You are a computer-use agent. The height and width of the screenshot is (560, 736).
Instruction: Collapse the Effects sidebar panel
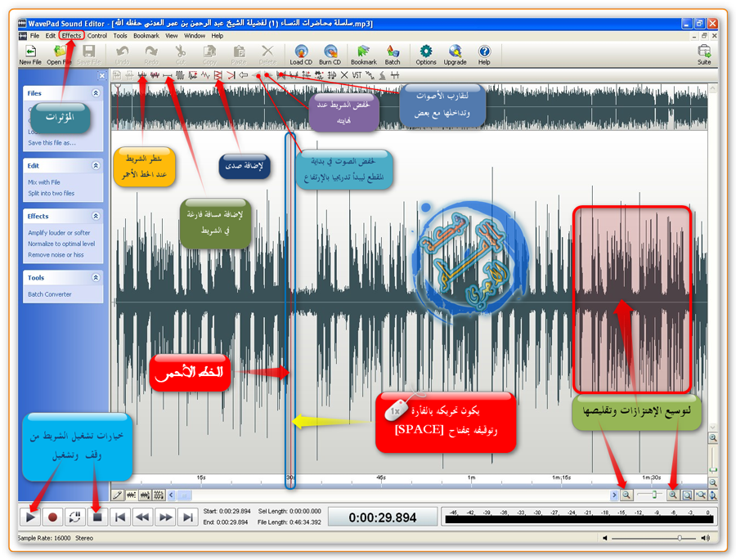point(96,216)
